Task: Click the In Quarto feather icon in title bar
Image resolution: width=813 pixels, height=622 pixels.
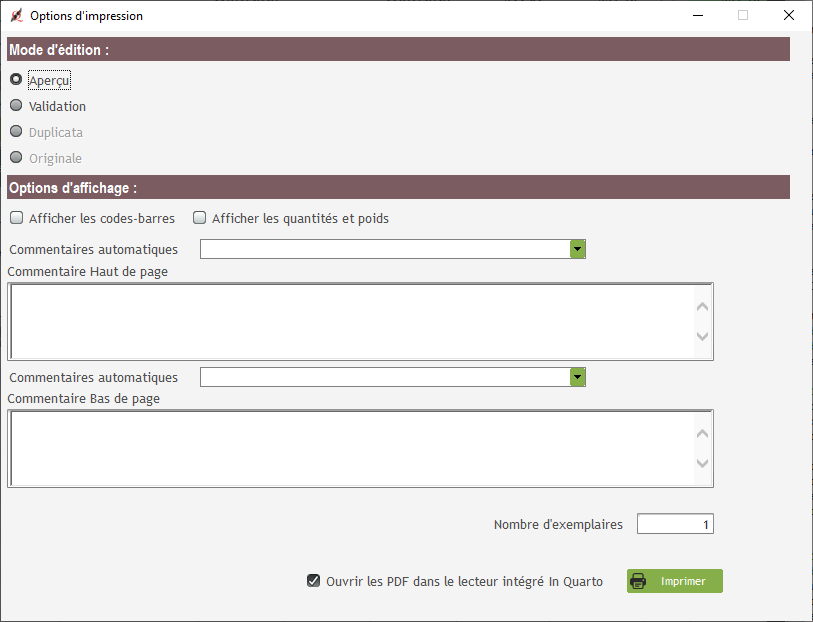Action: (16, 16)
